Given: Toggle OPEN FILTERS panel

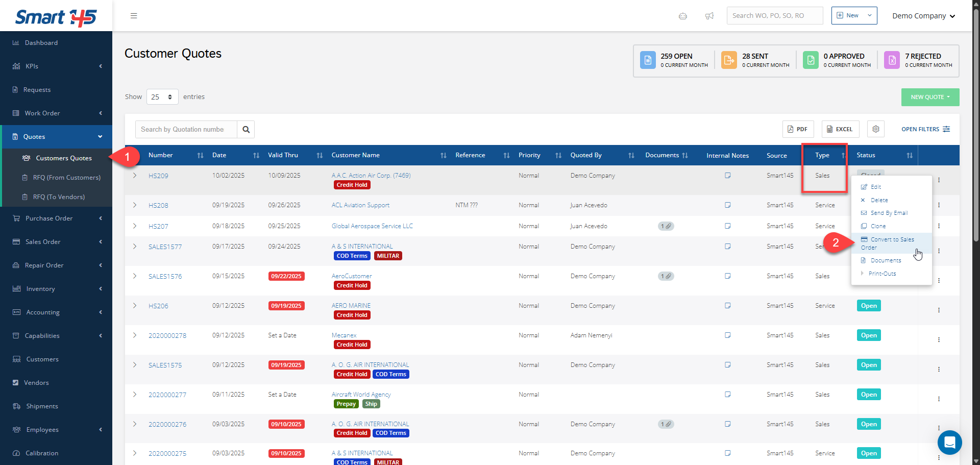Looking at the screenshot, I should [x=925, y=129].
